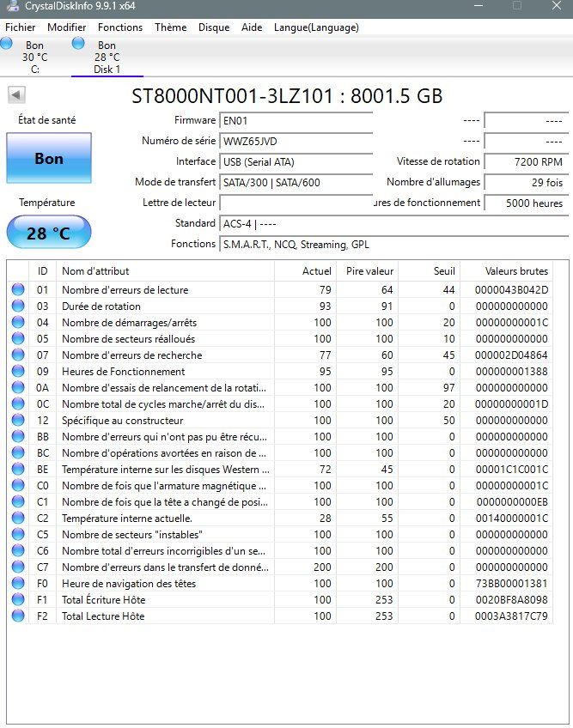Open the Fonctions menu
Image resolution: width=573 pixels, height=728 pixels.
[x=120, y=27]
